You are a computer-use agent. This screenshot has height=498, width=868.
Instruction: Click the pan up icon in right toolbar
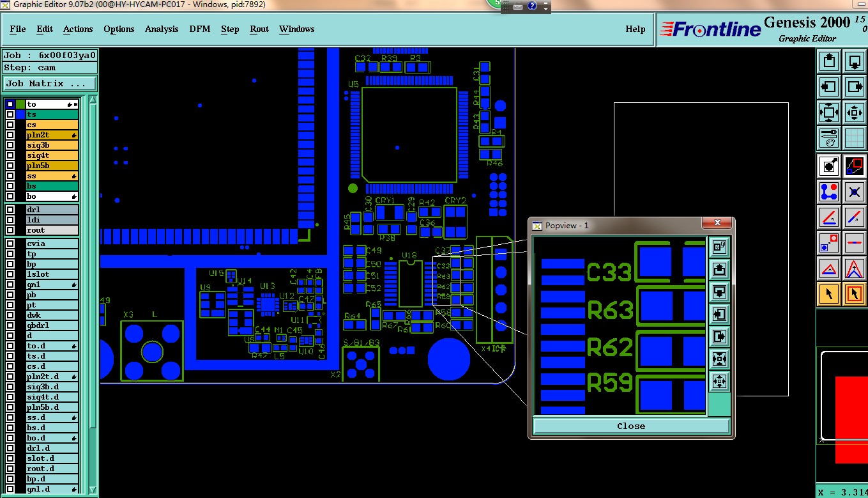[x=829, y=62]
